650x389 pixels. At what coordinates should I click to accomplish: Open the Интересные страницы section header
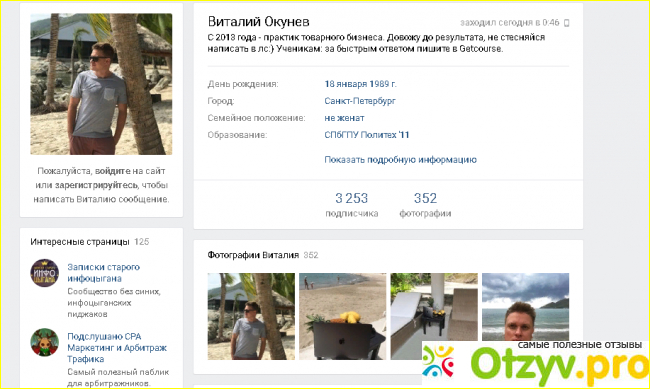click(x=80, y=242)
